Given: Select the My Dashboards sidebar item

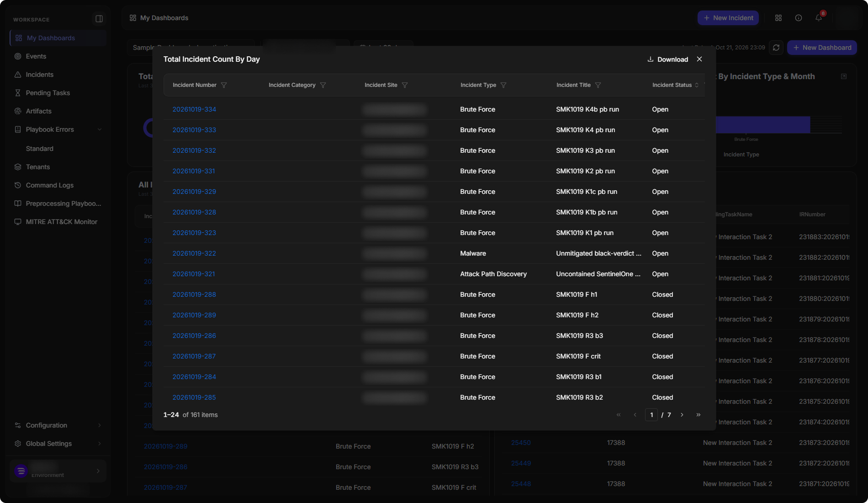Looking at the screenshot, I should (58, 38).
